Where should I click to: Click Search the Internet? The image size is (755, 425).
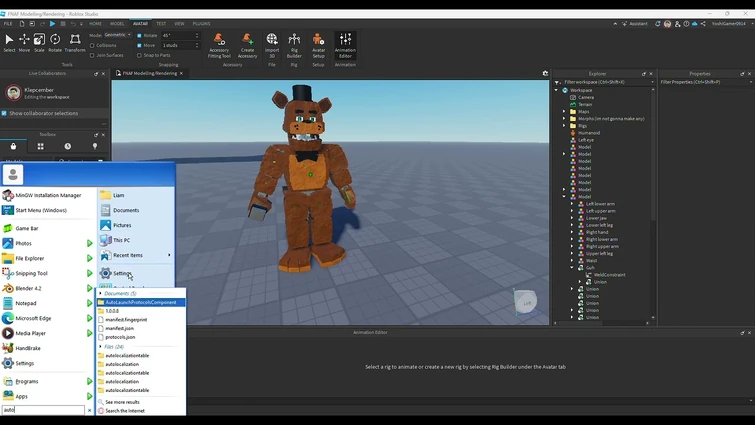125,411
